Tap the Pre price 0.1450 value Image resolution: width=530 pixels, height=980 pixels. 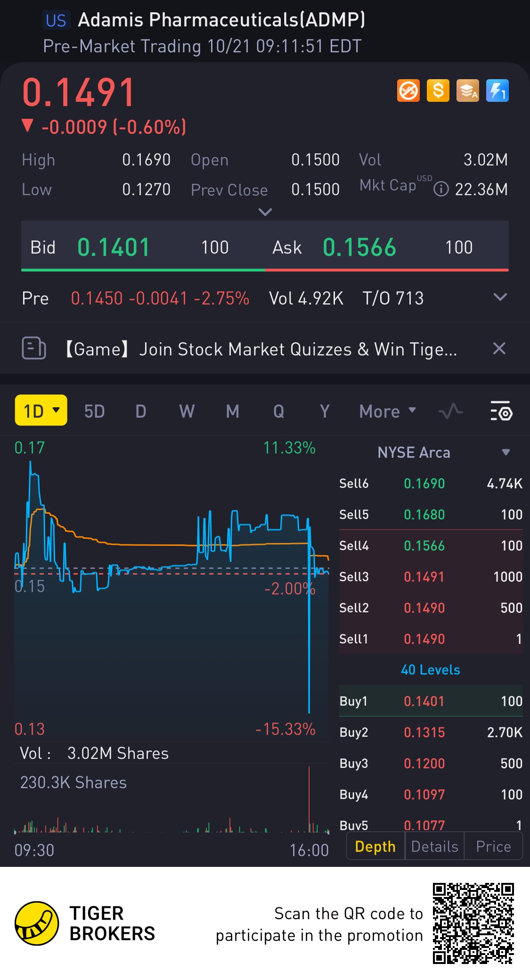97,298
